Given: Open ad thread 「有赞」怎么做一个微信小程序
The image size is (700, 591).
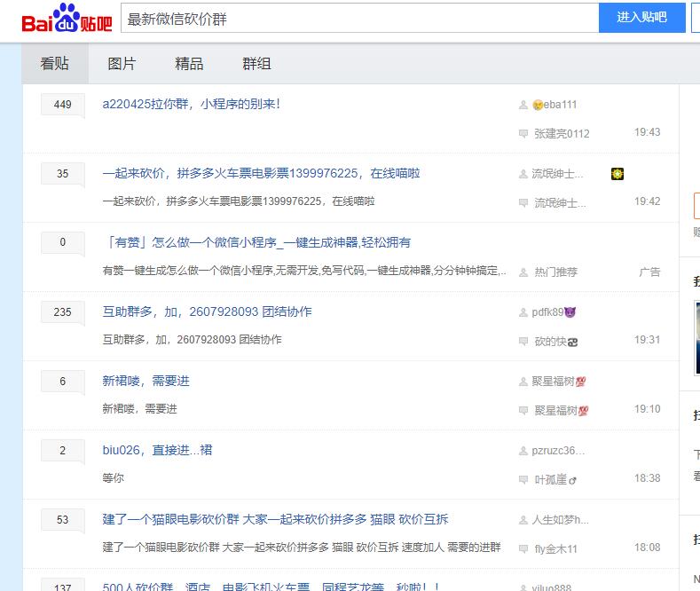Looking at the screenshot, I should pos(256,242).
